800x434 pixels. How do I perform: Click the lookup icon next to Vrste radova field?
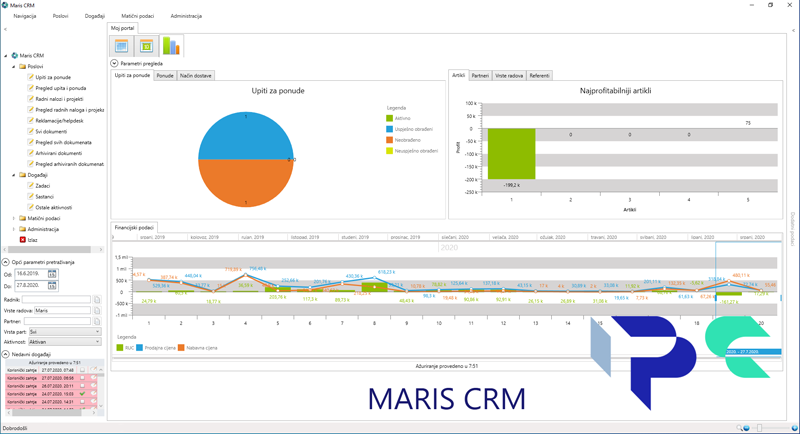pyautogui.click(x=97, y=311)
